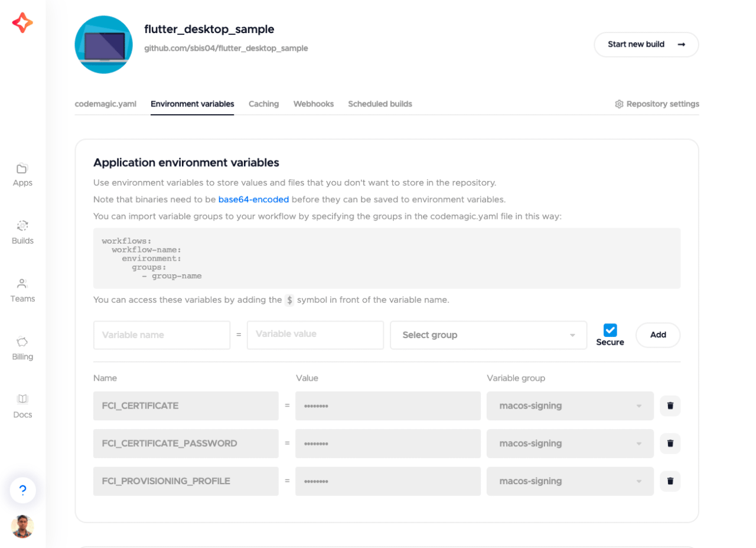The width and height of the screenshot is (756, 548).
Task: Select the Environment variables tab
Action: (x=192, y=104)
